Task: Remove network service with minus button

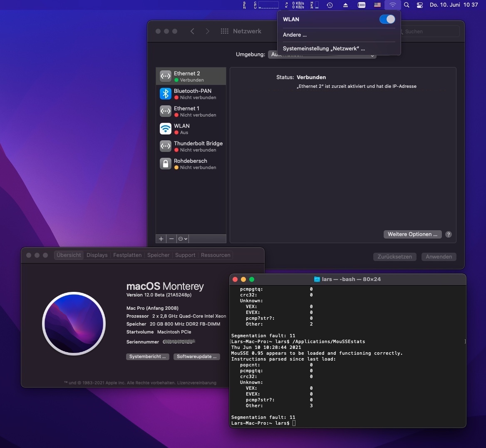Action: click(x=171, y=239)
